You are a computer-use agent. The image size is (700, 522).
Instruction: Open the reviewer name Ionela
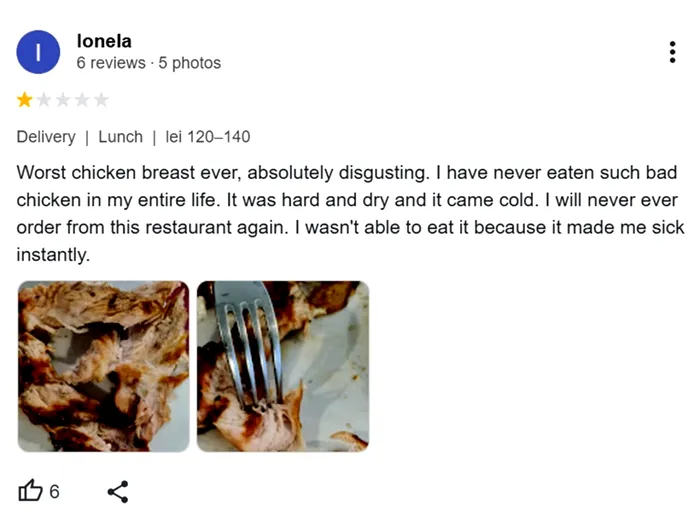[x=104, y=41]
